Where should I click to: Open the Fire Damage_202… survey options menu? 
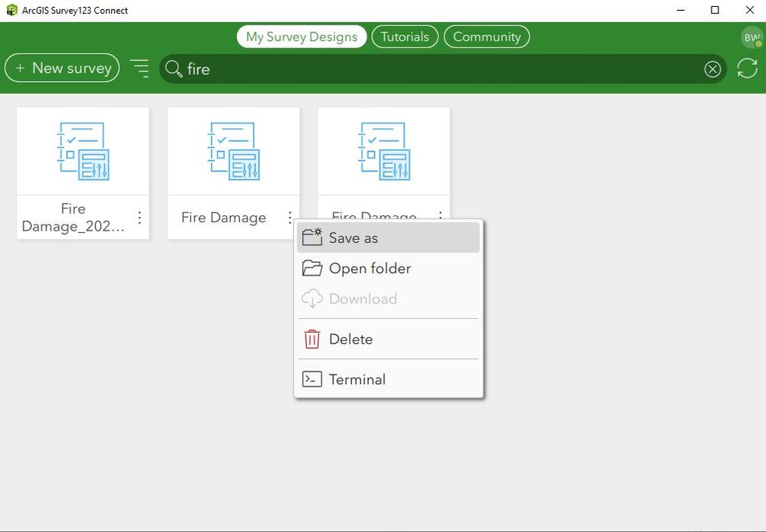(x=140, y=218)
